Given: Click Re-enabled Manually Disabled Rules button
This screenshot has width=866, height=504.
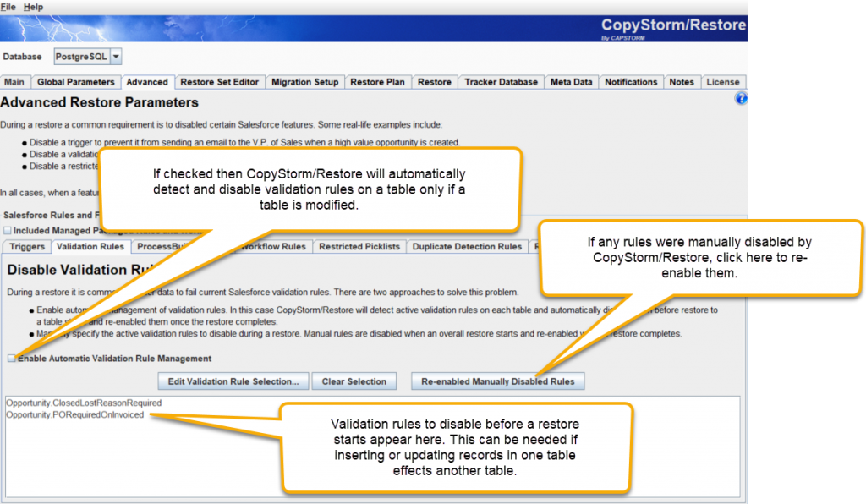Looking at the screenshot, I should [x=497, y=381].
